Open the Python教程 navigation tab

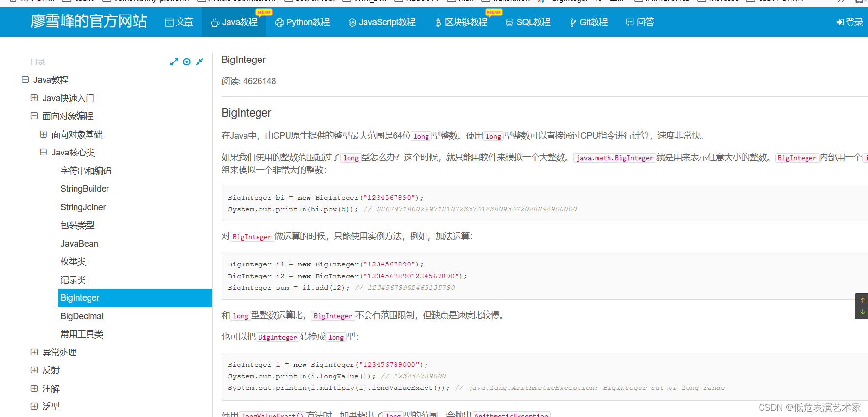pyautogui.click(x=303, y=22)
